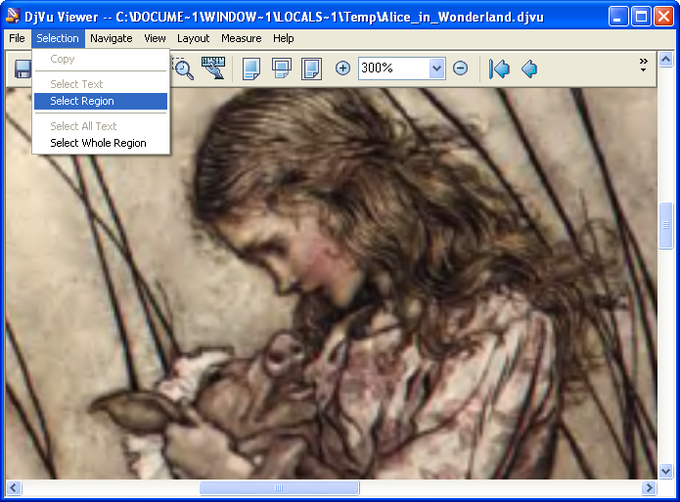Click the vertical scrollbar thumb
Screen dimensions: 680x502
666,225
